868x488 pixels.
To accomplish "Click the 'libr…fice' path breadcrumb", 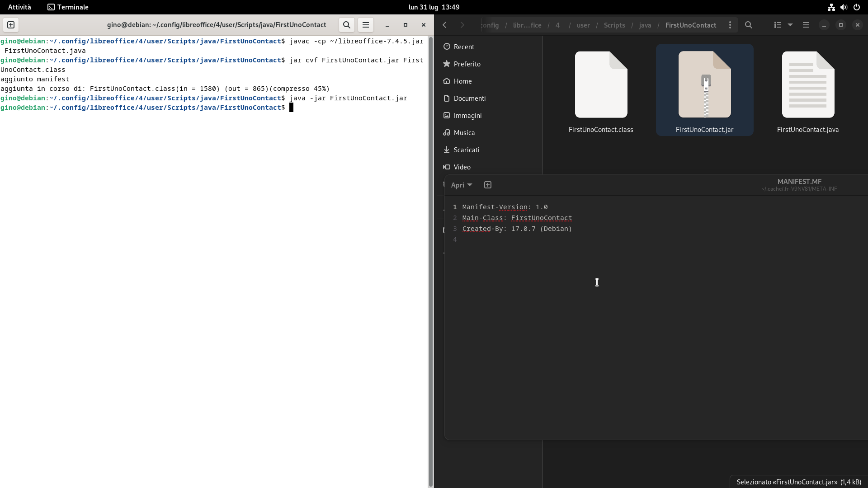I will pos(527,25).
